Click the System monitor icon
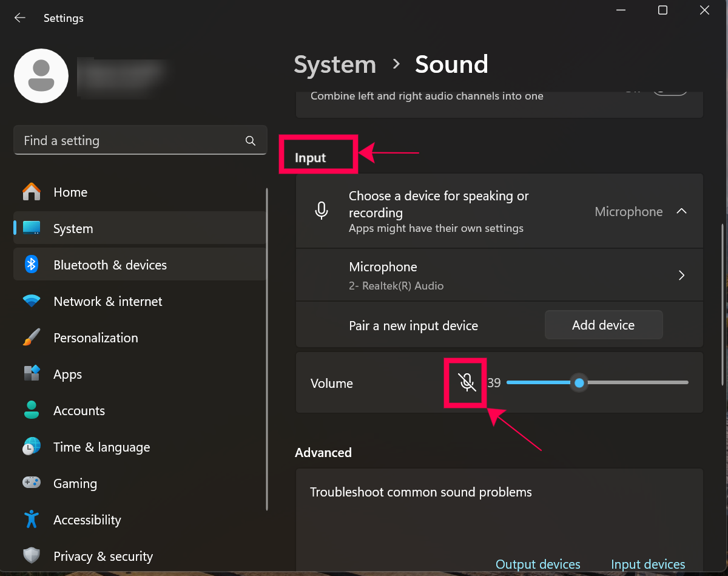The height and width of the screenshot is (576, 728). click(32, 228)
